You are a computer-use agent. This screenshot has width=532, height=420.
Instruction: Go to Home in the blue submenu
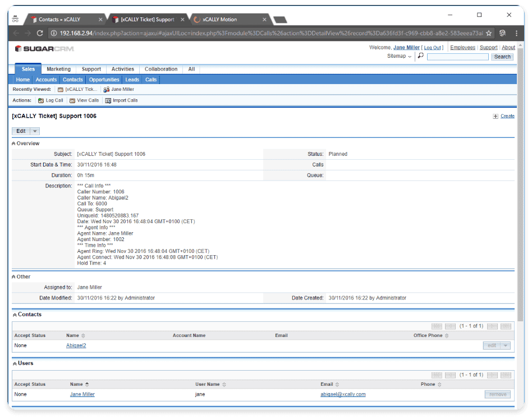pyautogui.click(x=23, y=80)
